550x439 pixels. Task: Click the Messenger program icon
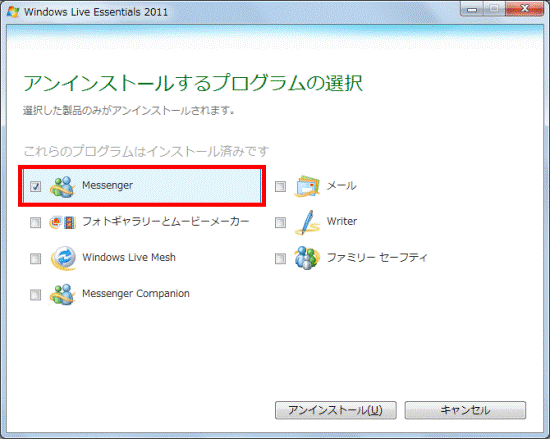pyautogui.click(x=62, y=187)
